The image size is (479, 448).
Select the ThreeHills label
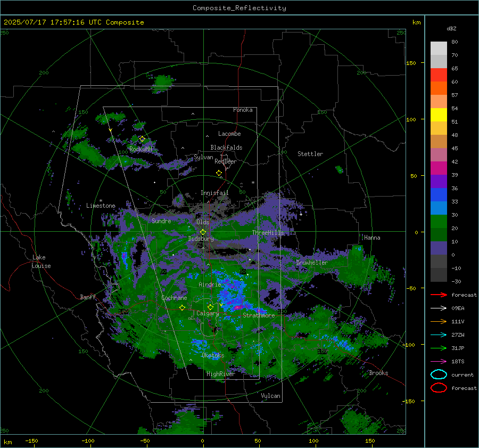click(x=268, y=233)
